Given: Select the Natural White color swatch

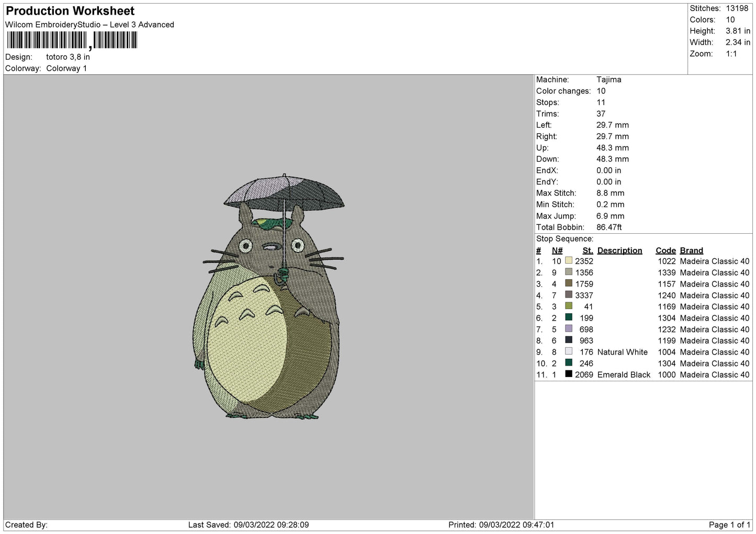Looking at the screenshot, I should (569, 352).
